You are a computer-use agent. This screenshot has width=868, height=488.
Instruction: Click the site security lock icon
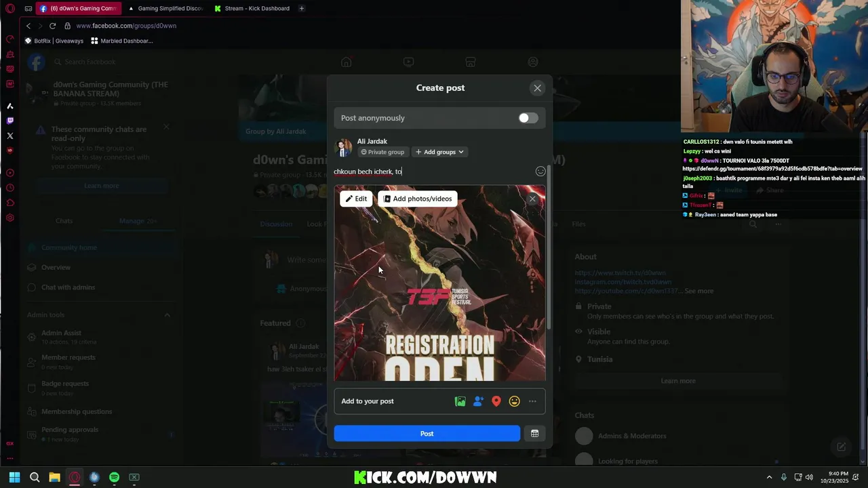click(x=67, y=26)
